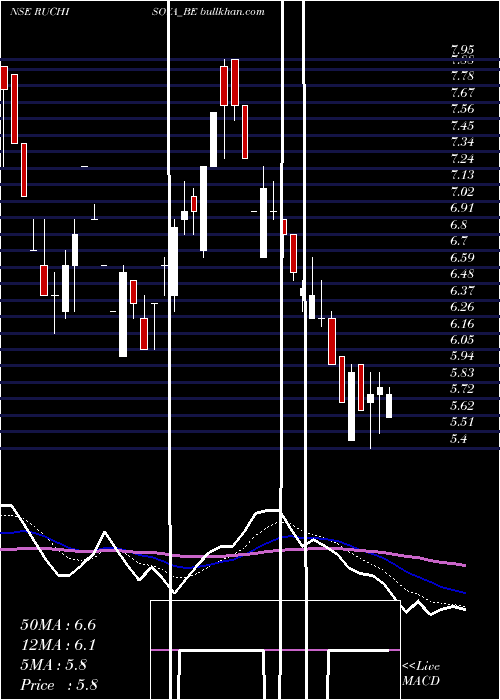
Task: Click the 50MA : 6.6 label
Action: [x=58, y=625]
